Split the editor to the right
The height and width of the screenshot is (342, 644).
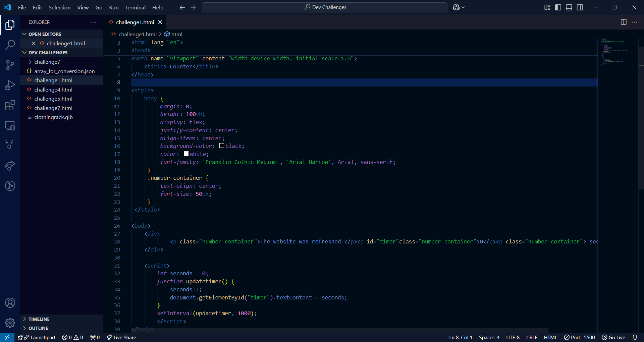click(x=624, y=22)
